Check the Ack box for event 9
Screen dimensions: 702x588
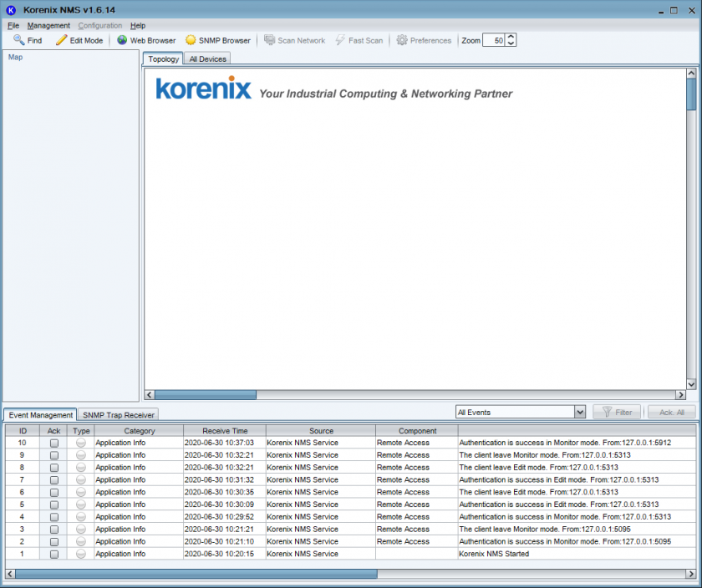click(x=54, y=455)
